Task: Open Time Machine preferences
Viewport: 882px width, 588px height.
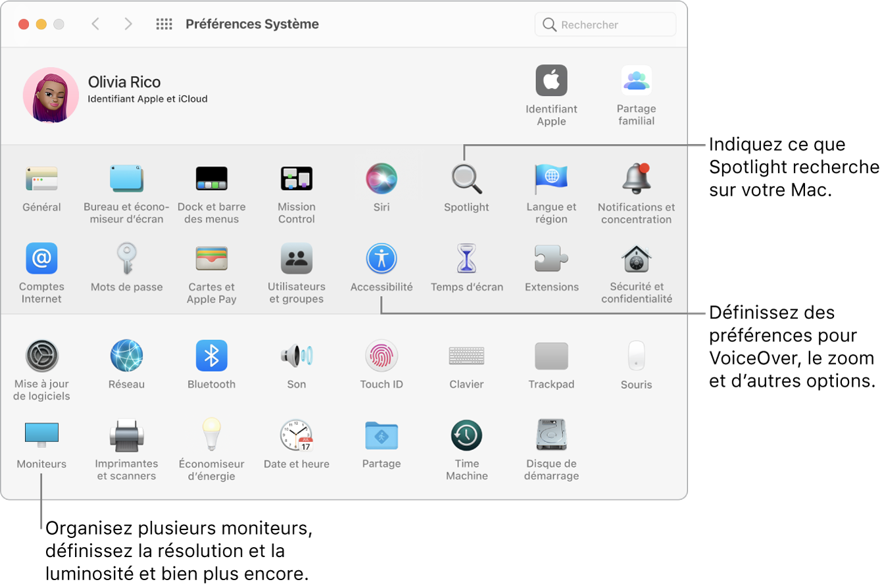Action: point(466,435)
